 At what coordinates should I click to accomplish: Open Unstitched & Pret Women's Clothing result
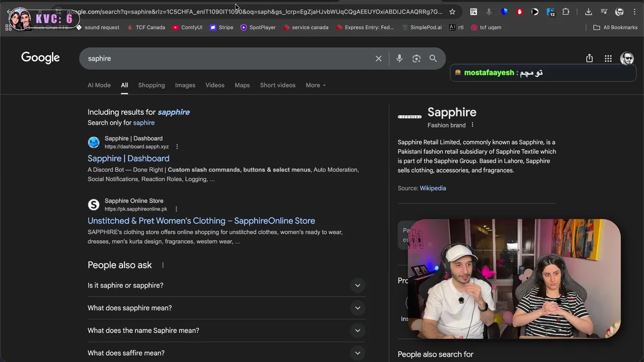pyautogui.click(x=201, y=221)
